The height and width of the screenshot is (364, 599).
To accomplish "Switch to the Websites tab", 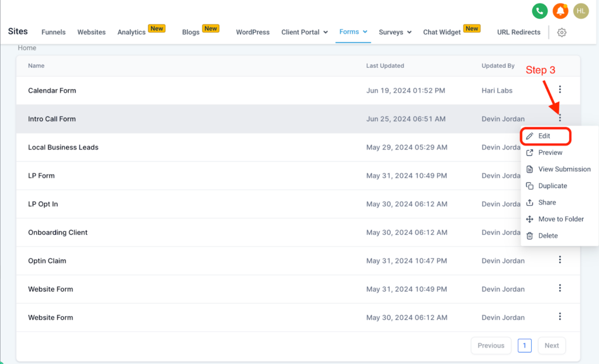I will [x=91, y=32].
